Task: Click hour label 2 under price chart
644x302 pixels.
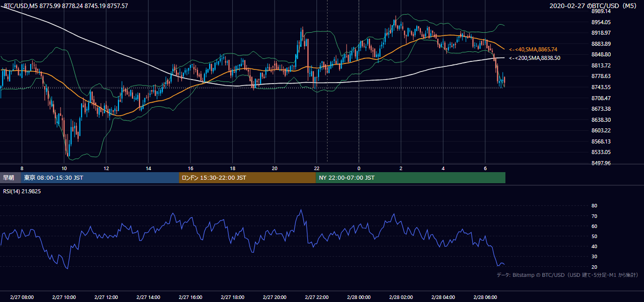Action: 401,168
